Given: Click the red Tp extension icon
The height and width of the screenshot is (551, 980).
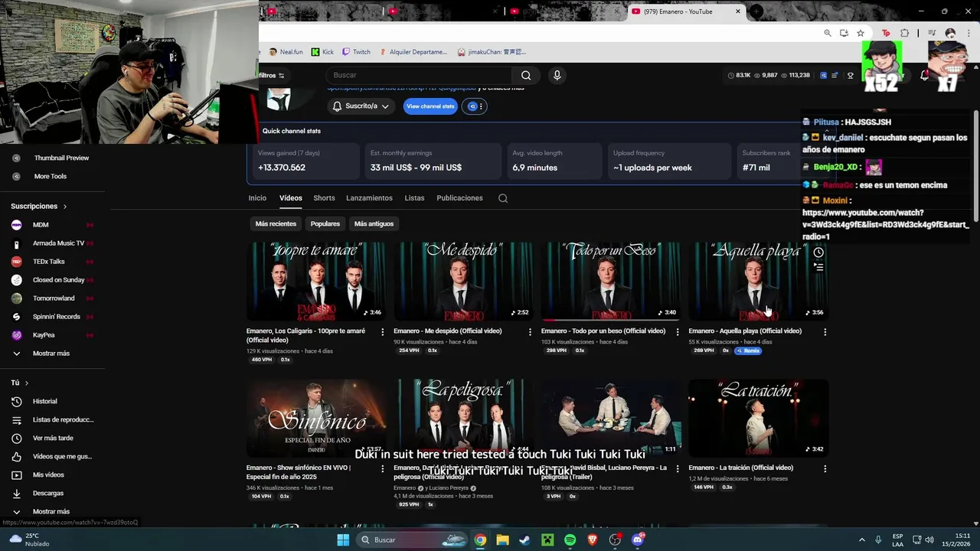Looking at the screenshot, I should click(887, 33).
